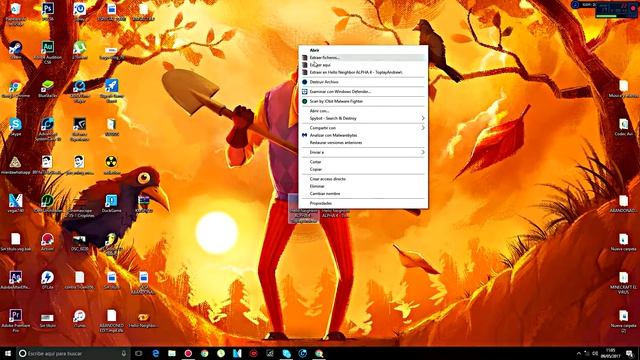Select Examinar con Windows Defender...
The width and height of the screenshot is (640, 360).
(363, 91)
